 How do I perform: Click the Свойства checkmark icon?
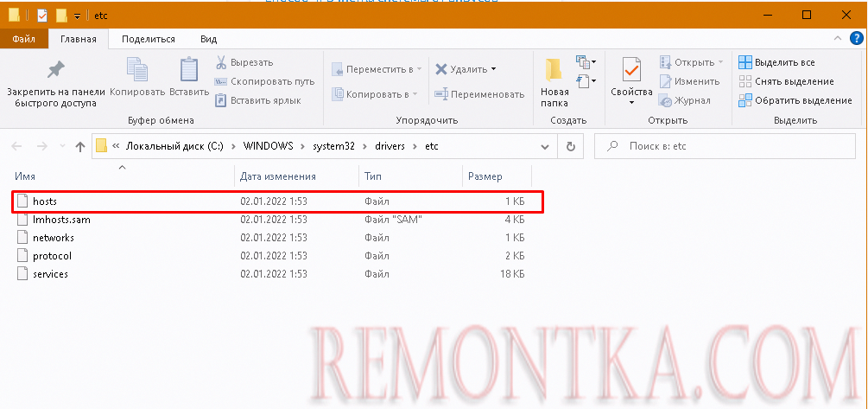coord(631,70)
